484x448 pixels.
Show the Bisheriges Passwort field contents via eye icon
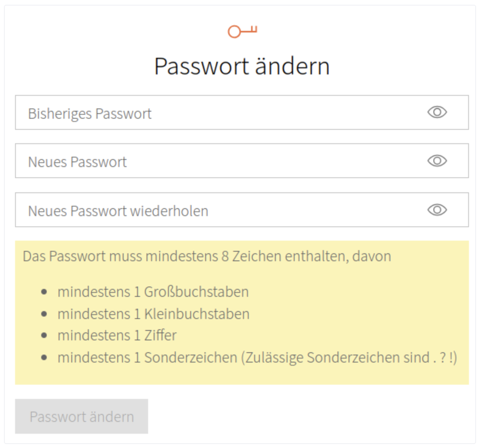437,112
